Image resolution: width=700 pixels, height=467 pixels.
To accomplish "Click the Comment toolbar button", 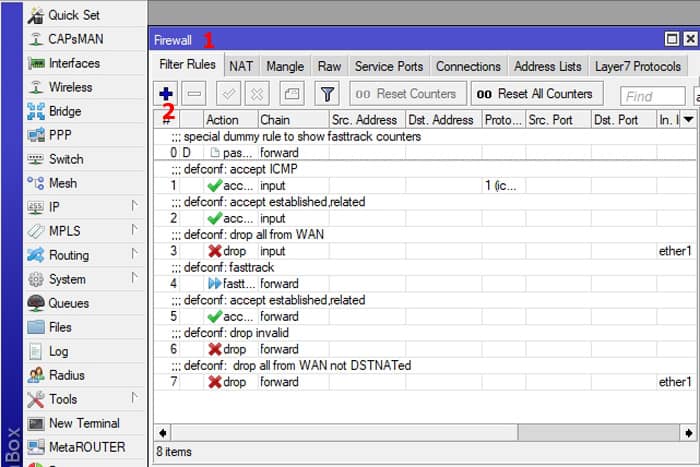I will coord(292,94).
